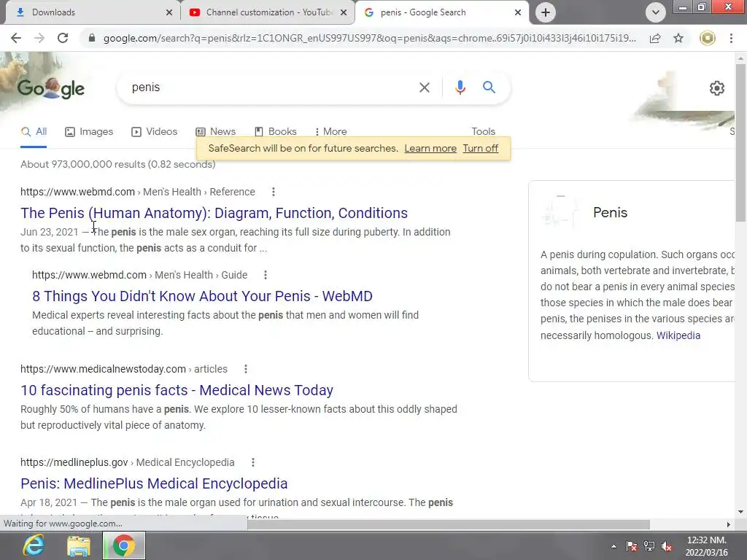Open options for first webmd.com result
Image resolution: width=747 pixels, height=560 pixels.
(273, 192)
